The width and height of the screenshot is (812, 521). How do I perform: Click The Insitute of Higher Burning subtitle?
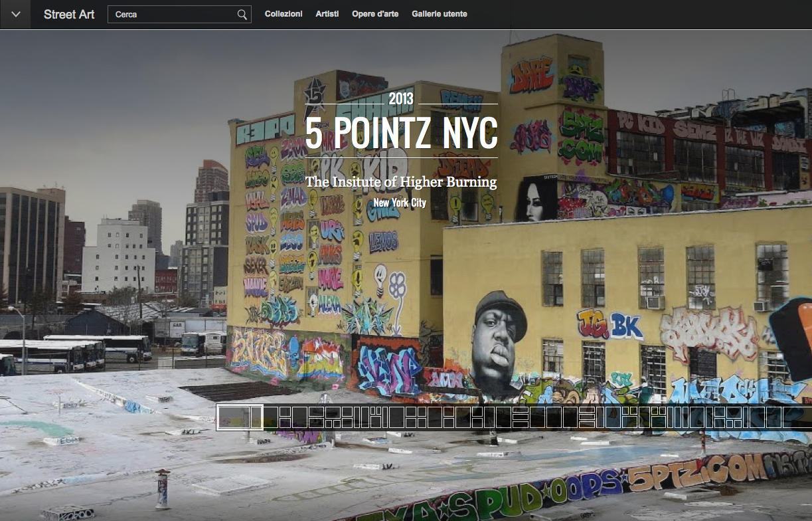pyautogui.click(x=401, y=182)
